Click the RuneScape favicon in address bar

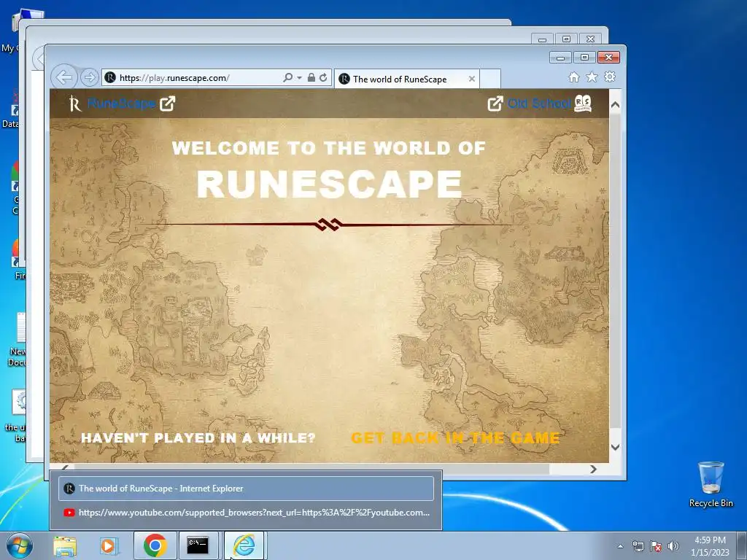click(x=110, y=77)
